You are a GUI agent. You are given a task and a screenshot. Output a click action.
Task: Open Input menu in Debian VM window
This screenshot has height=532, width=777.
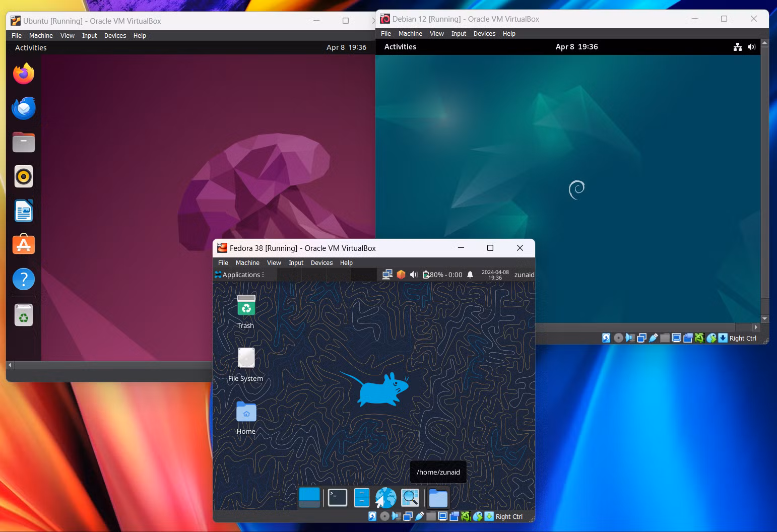click(459, 34)
